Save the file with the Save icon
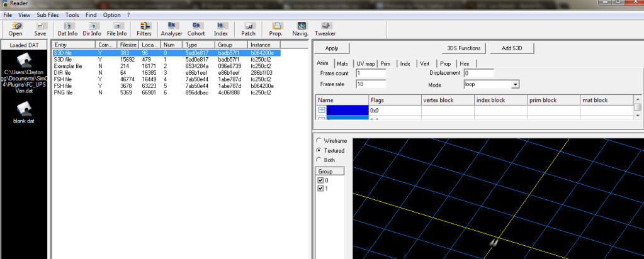The width and height of the screenshot is (644, 259). point(40,29)
